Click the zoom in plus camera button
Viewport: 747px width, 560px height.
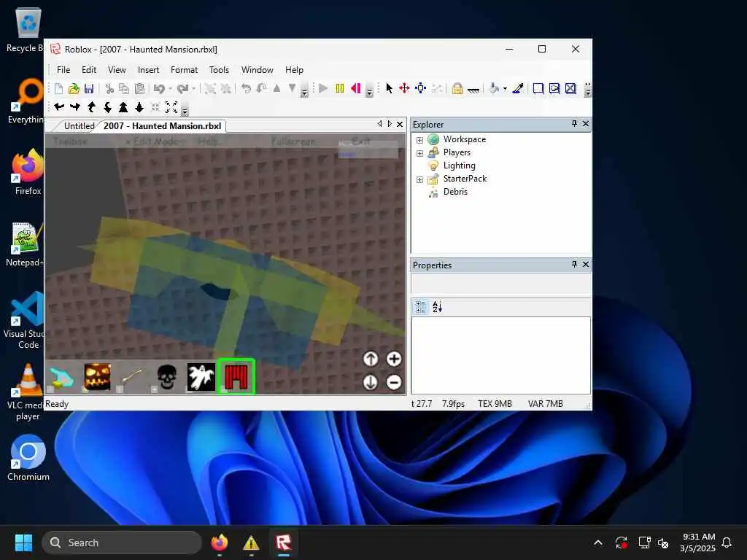pos(393,359)
